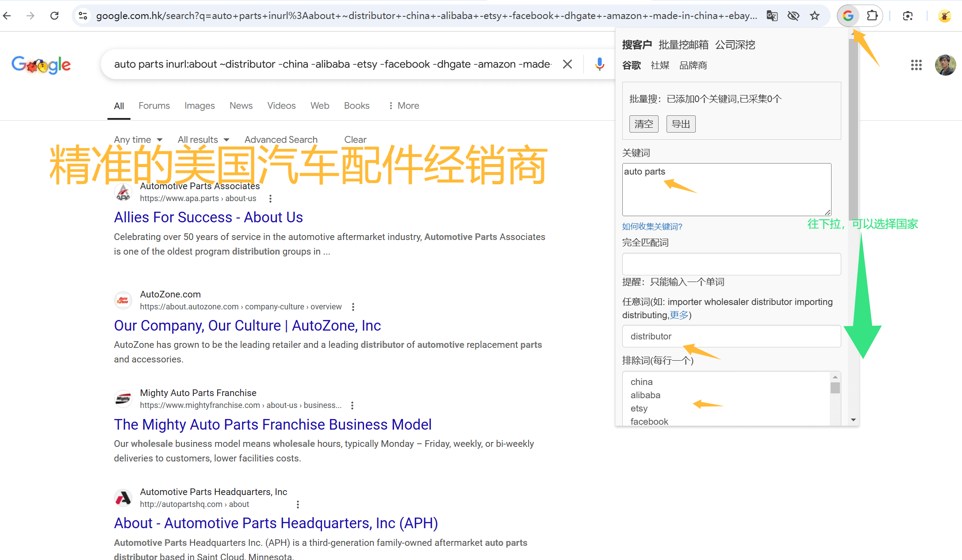The width and height of the screenshot is (962, 560).
Task: Click the screenshot capture toolbar icon
Action: [908, 16]
